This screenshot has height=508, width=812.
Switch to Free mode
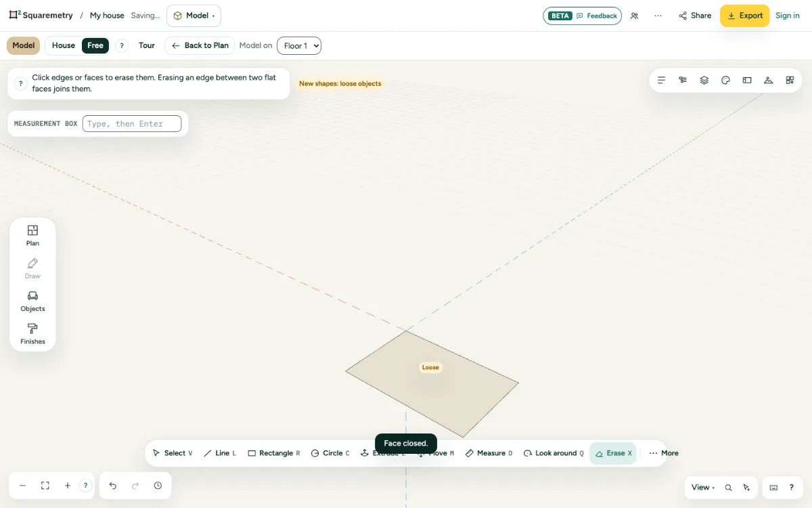[x=95, y=45]
